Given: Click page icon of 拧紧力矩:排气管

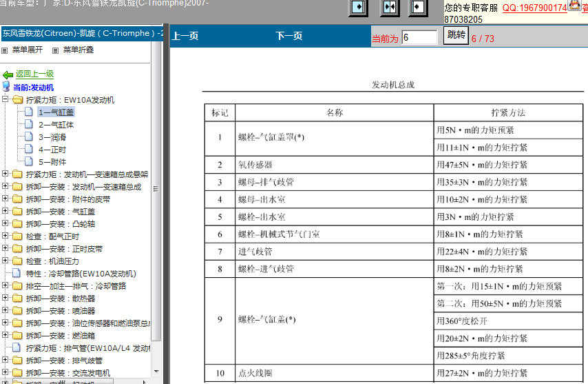Looking at the screenshot, I should 17,347.
